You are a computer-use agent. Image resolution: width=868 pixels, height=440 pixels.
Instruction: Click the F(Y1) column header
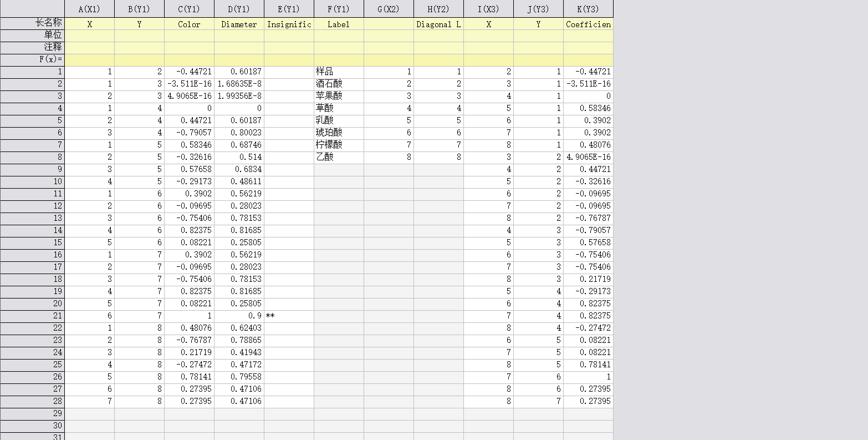pos(339,9)
